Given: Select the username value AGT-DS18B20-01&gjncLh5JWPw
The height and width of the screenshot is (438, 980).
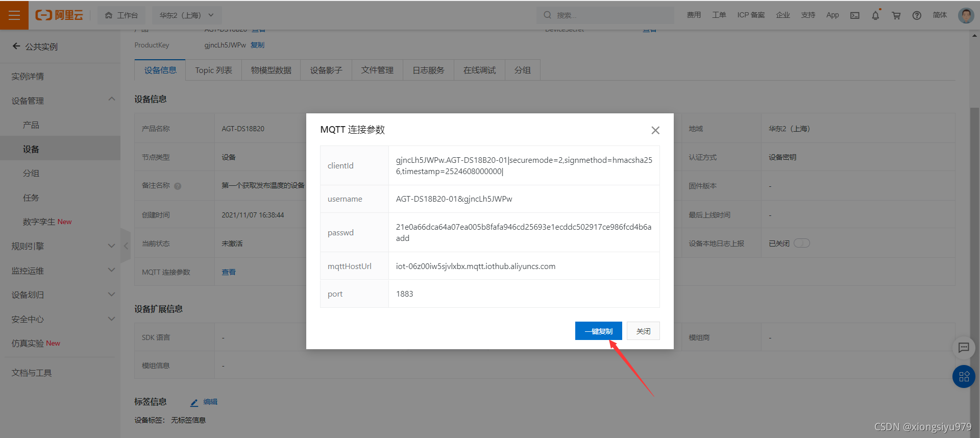Looking at the screenshot, I should coord(454,199).
